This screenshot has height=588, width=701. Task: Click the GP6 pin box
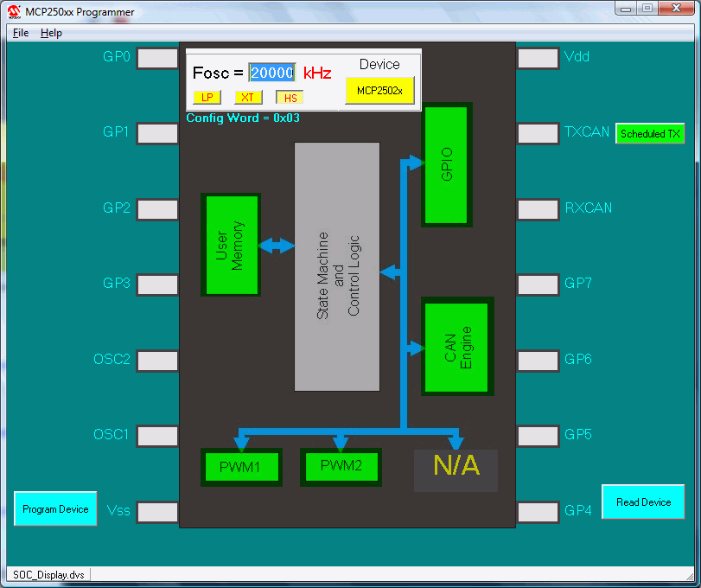[x=538, y=361]
